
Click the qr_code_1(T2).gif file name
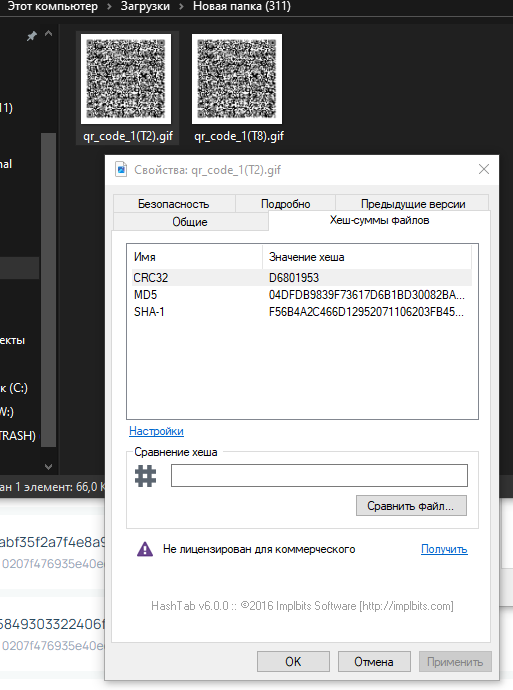(x=128, y=136)
